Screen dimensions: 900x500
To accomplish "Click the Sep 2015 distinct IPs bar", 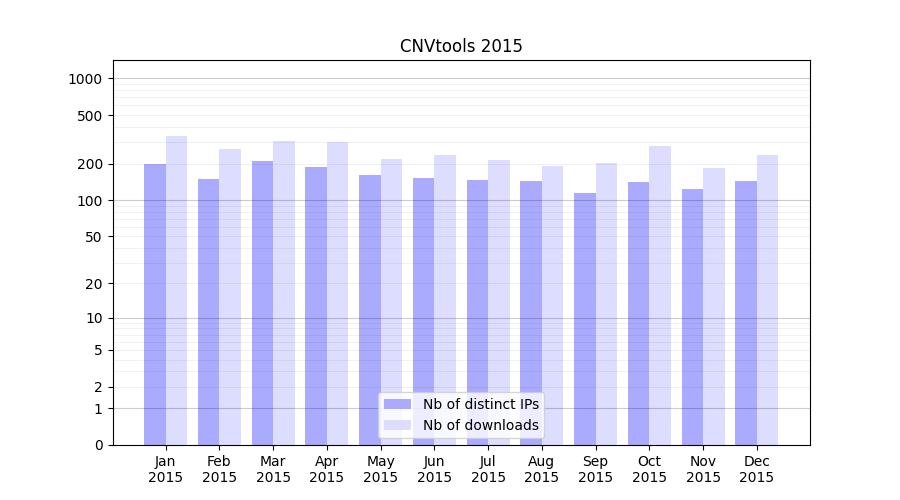I will click(x=585, y=318).
